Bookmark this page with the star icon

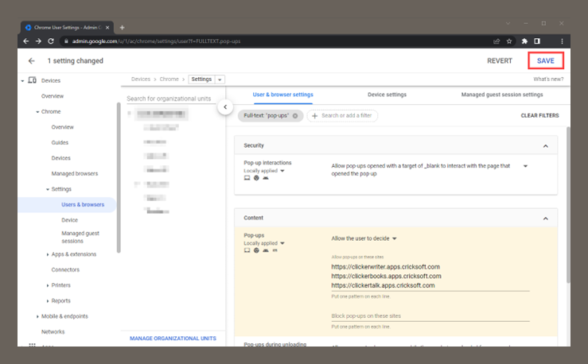(510, 41)
